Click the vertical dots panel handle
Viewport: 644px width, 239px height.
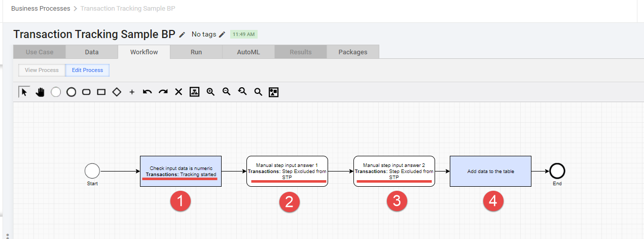(7, 236)
